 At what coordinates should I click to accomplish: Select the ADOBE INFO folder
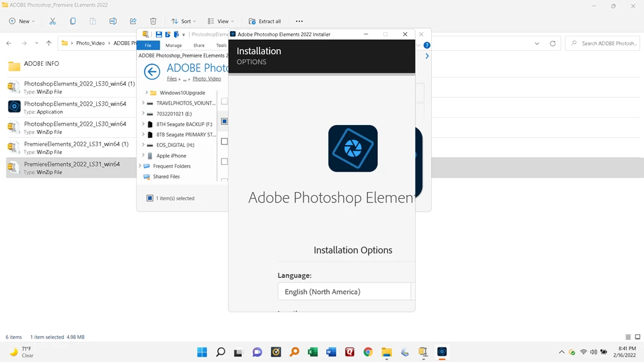tap(41, 64)
